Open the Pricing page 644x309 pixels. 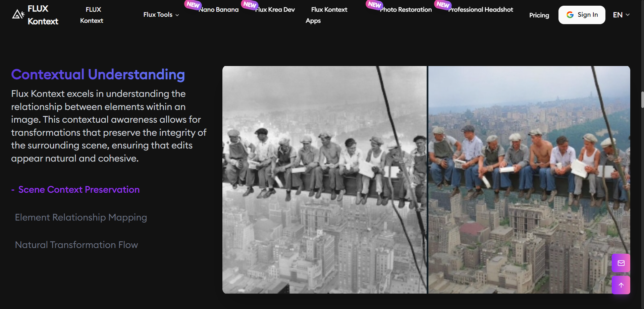pos(539,15)
